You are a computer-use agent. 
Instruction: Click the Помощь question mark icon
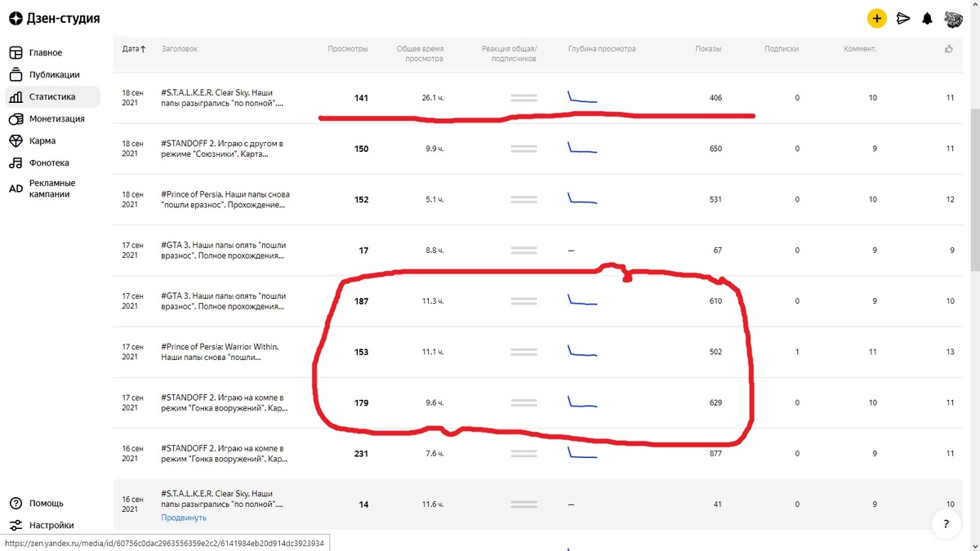point(16,503)
